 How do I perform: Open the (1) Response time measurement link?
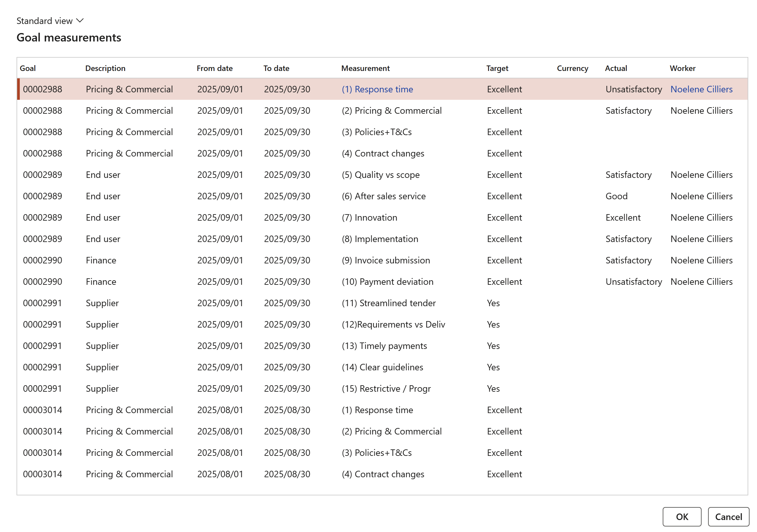click(x=377, y=89)
